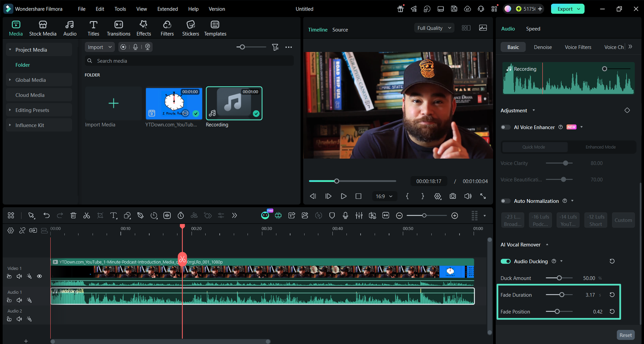
Task: Hide the Video 1 track with eye icon
Action: point(39,276)
